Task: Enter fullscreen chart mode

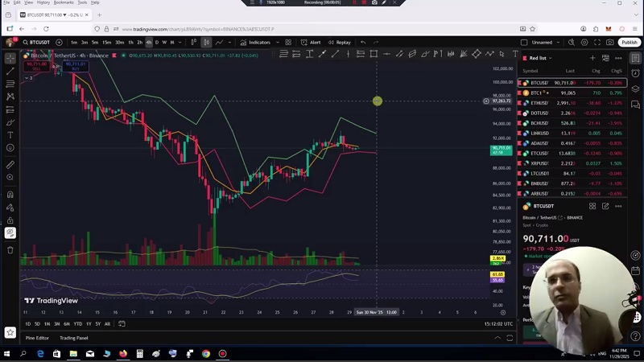Action: click(598, 42)
